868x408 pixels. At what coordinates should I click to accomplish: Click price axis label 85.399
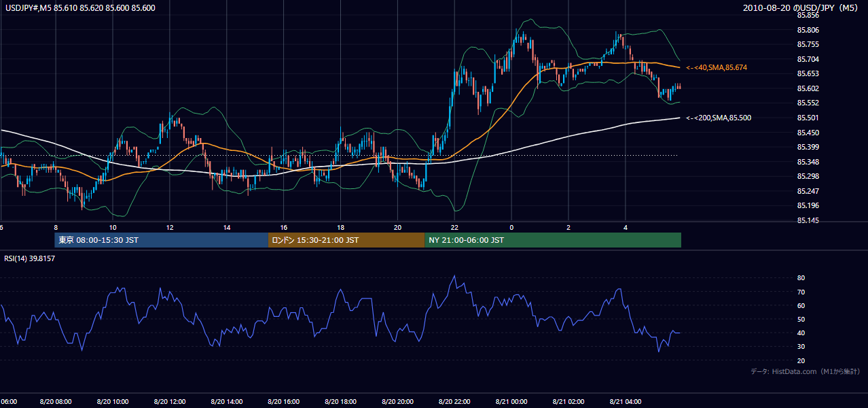808,147
